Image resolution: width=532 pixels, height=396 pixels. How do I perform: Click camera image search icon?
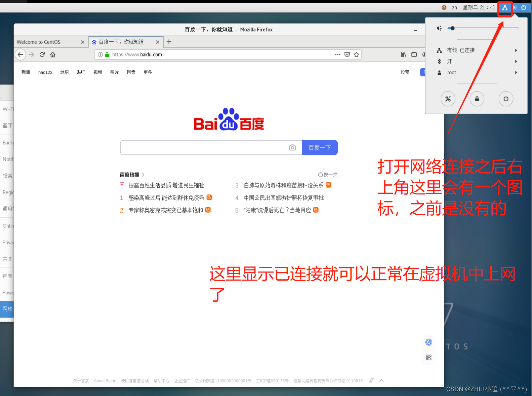pyautogui.click(x=292, y=148)
